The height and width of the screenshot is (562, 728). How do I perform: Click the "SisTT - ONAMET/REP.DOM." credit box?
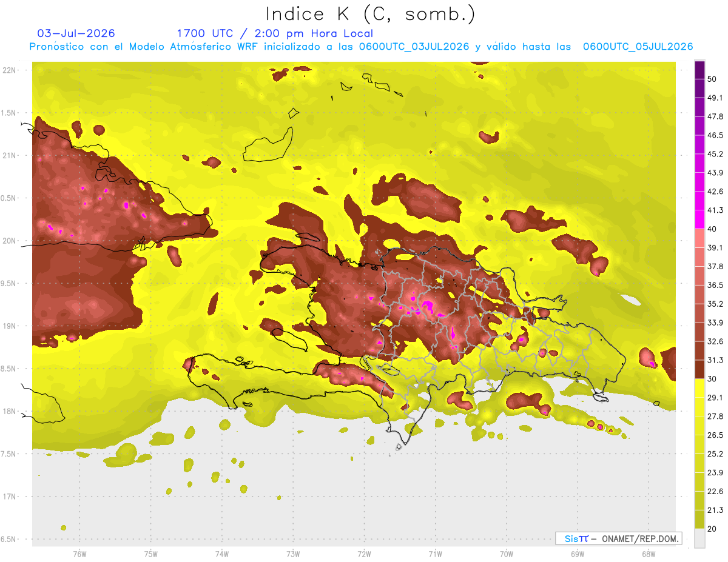618,538
